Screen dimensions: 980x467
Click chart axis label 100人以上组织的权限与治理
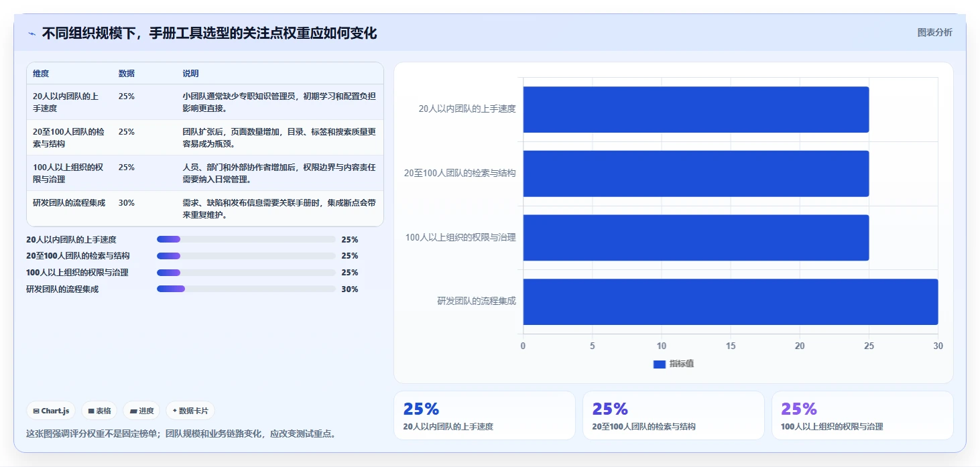[x=461, y=237]
